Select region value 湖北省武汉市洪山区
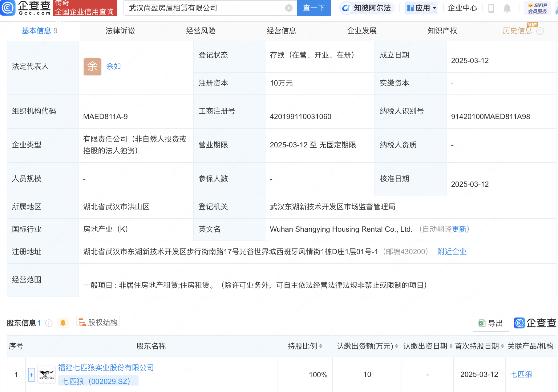Screen dimensions: 558x392 click(x=116, y=207)
